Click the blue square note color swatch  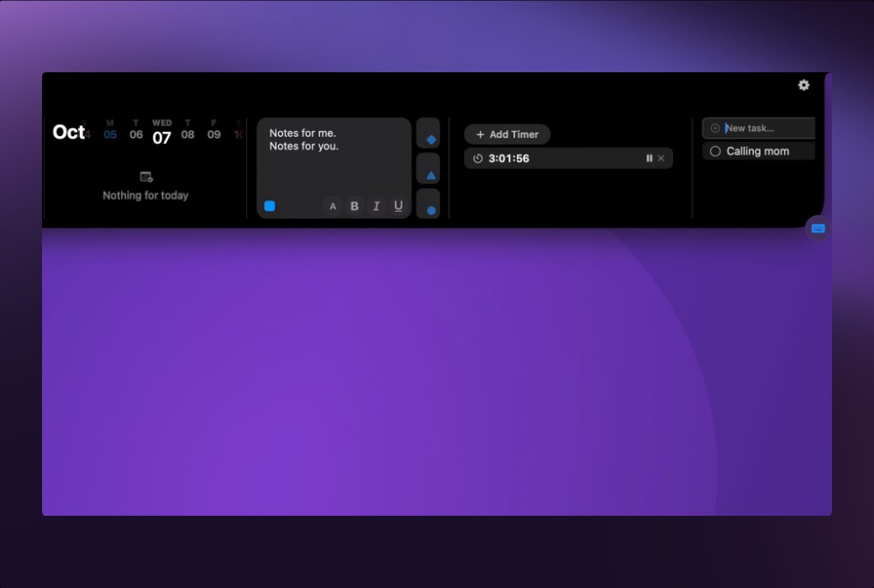pyautogui.click(x=270, y=206)
